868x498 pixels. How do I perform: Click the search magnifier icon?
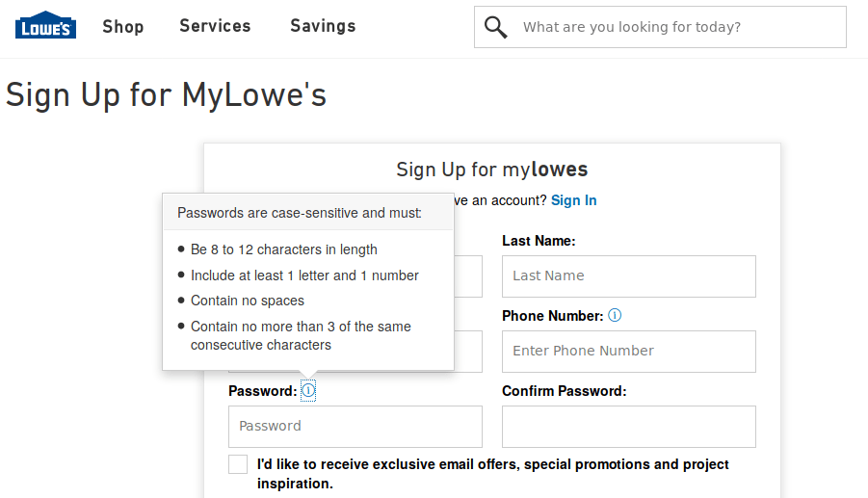coord(496,27)
